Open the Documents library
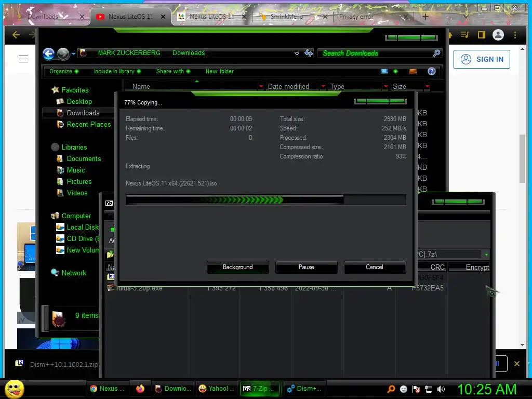This screenshot has height=399, width=532. tap(84, 159)
